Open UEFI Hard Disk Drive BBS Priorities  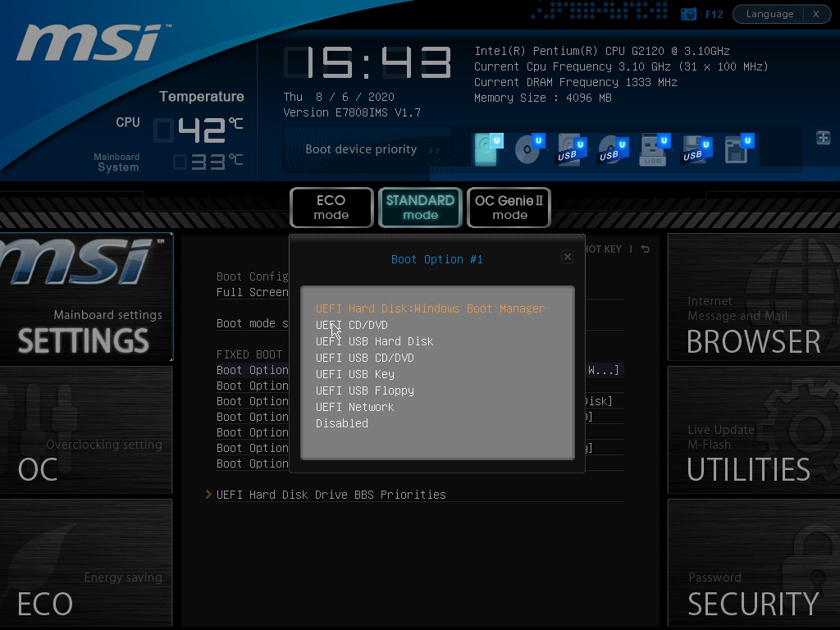tap(331, 495)
